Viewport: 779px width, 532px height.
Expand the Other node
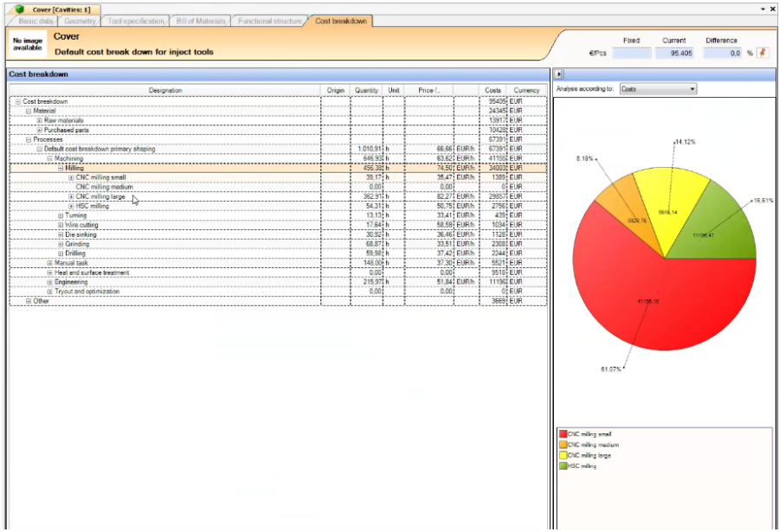(27, 300)
